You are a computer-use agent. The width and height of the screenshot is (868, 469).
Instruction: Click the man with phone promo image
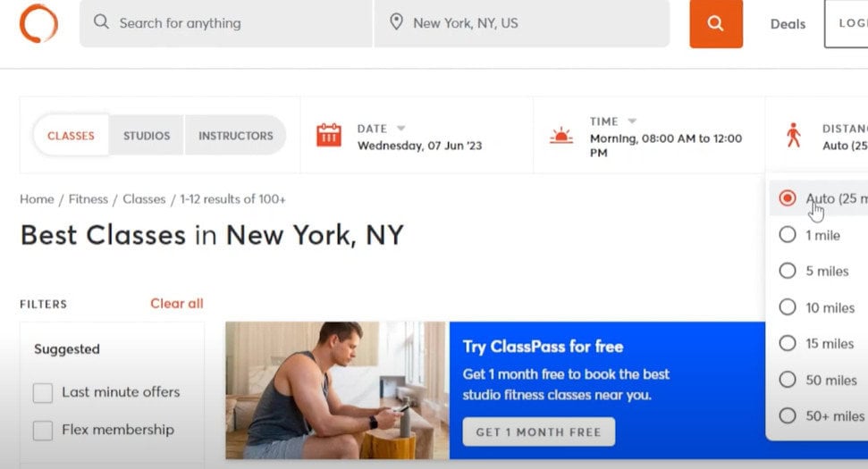tap(338, 390)
